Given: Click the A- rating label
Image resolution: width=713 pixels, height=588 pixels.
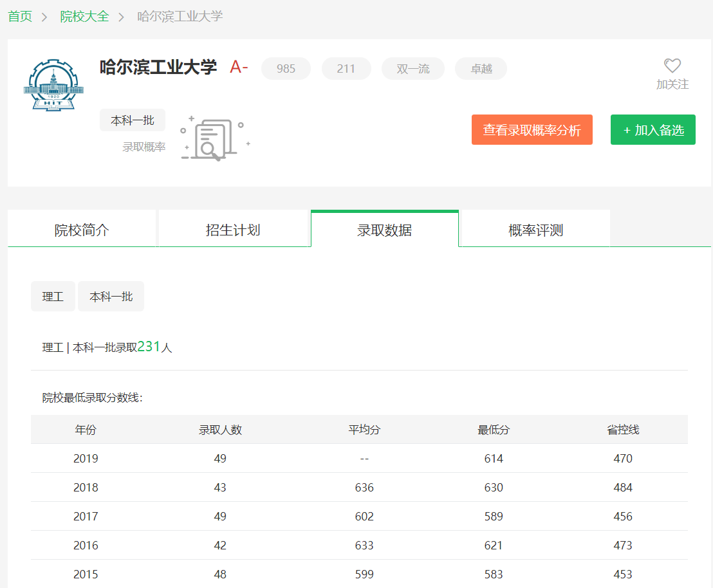Looking at the screenshot, I should click(x=239, y=68).
